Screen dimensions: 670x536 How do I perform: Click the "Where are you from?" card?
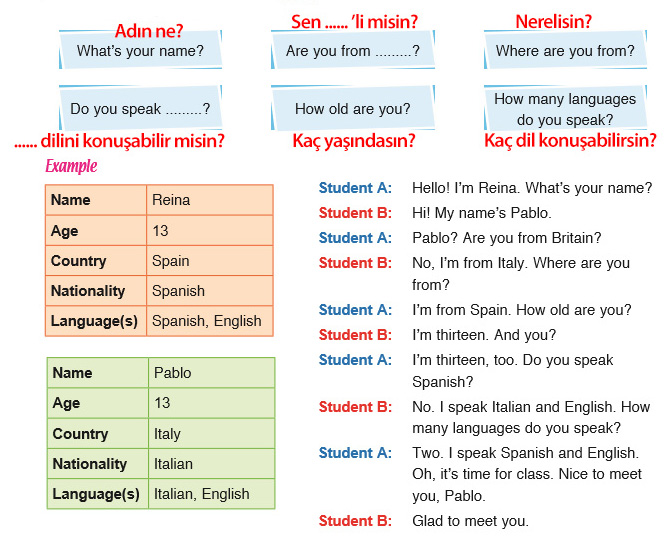(x=565, y=50)
